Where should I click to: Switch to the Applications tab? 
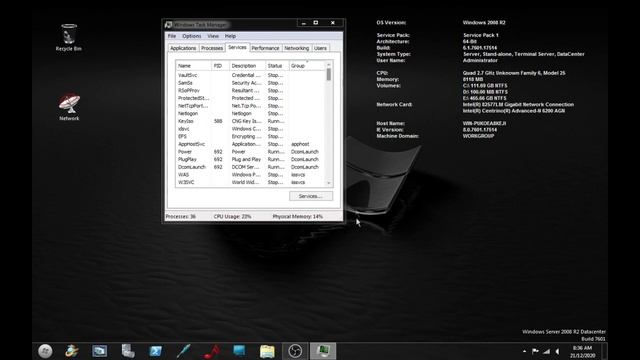coord(183,48)
